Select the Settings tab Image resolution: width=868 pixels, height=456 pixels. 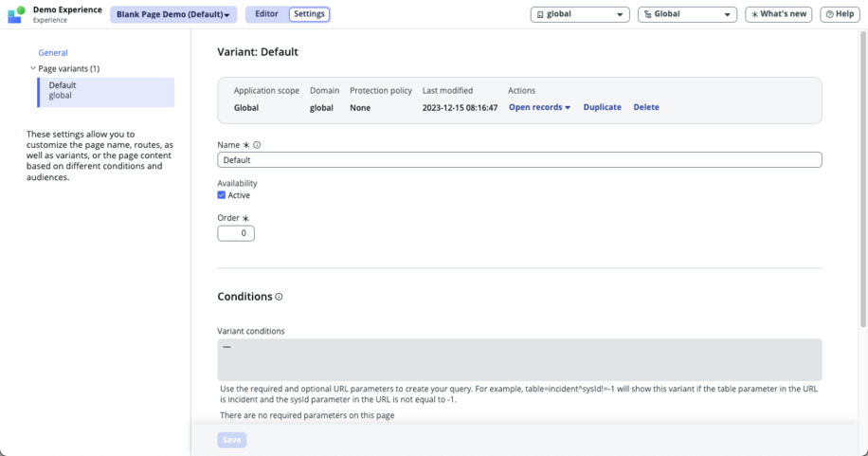(309, 14)
